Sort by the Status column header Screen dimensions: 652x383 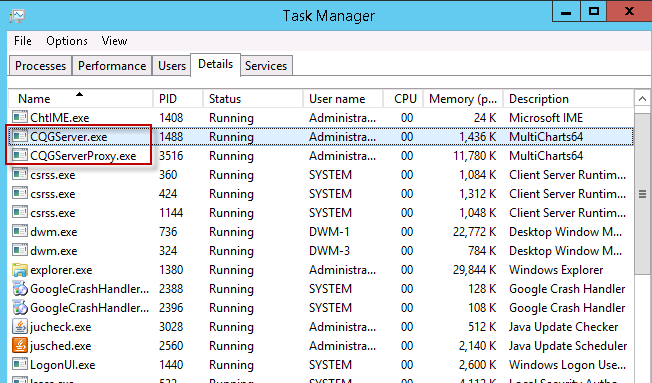(253, 99)
